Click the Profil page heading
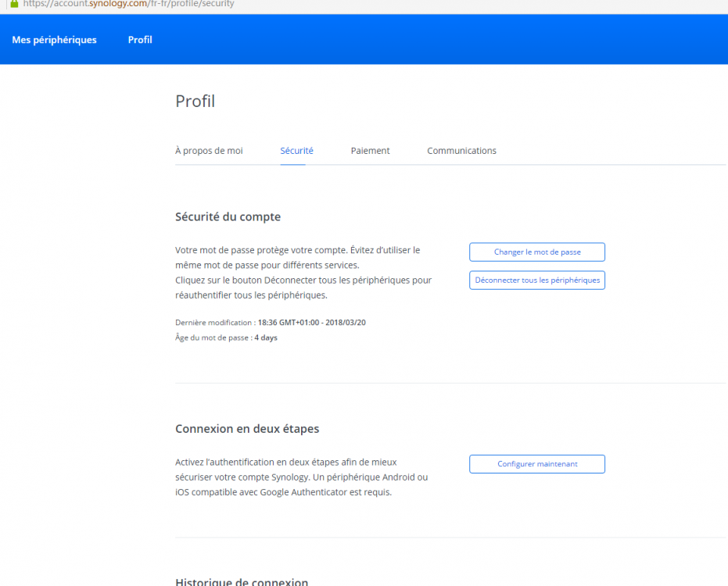The width and height of the screenshot is (728, 586). click(195, 101)
